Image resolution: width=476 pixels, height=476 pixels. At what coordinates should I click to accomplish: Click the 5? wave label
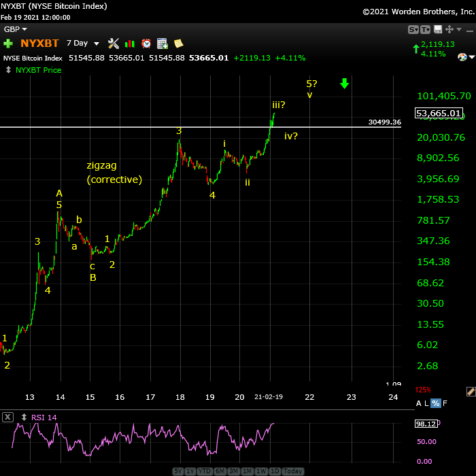click(311, 83)
